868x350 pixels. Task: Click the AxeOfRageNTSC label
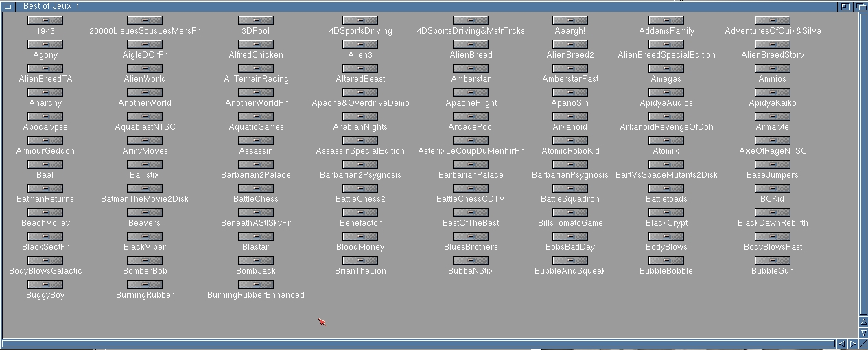click(x=773, y=151)
